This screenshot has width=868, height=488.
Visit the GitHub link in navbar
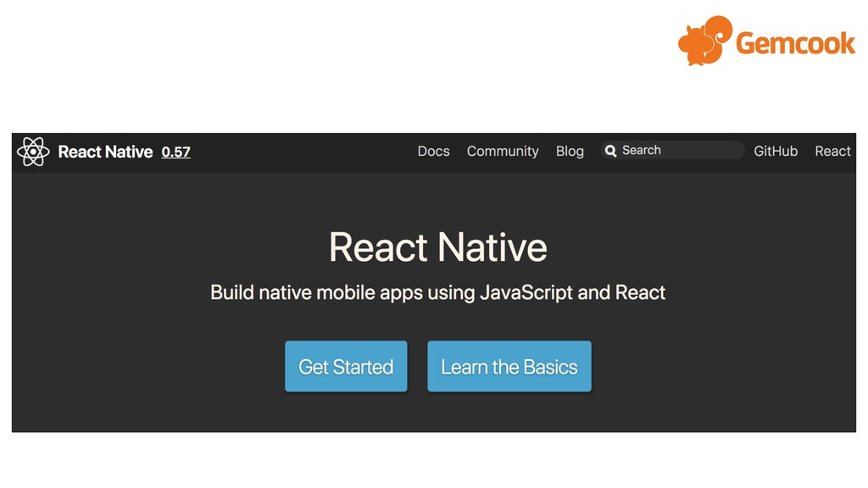(776, 151)
